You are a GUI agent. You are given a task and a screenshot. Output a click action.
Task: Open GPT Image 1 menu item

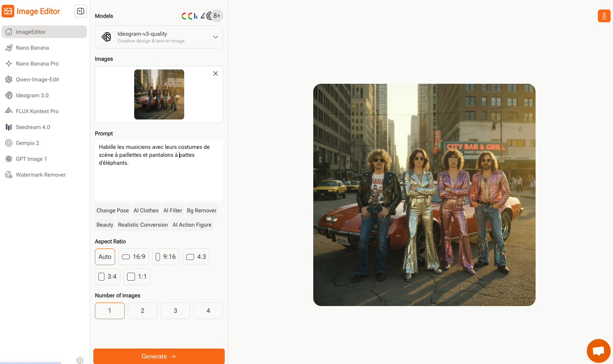click(x=31, y=159)
